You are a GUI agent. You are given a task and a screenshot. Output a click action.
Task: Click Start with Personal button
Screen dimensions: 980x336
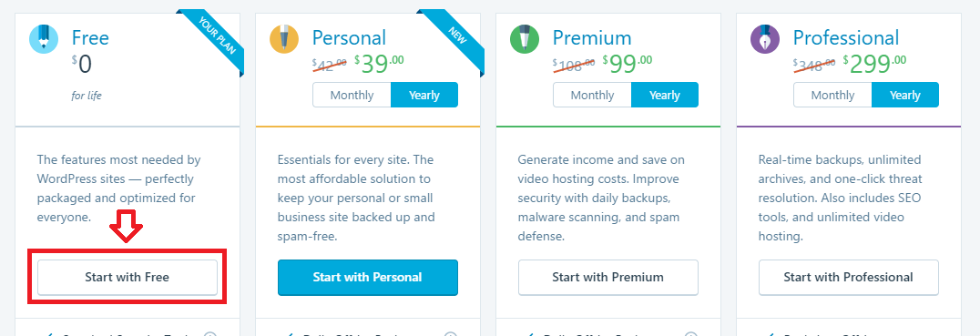368,278
